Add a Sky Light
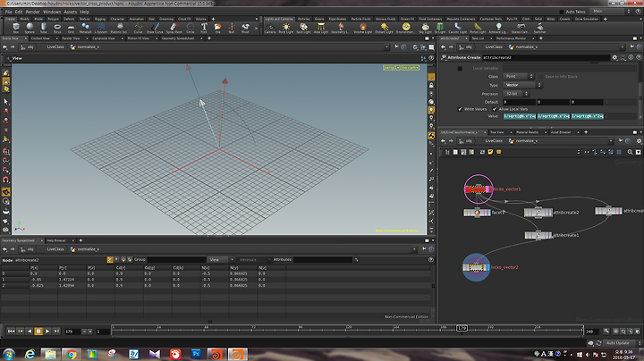 coord(425,28)
